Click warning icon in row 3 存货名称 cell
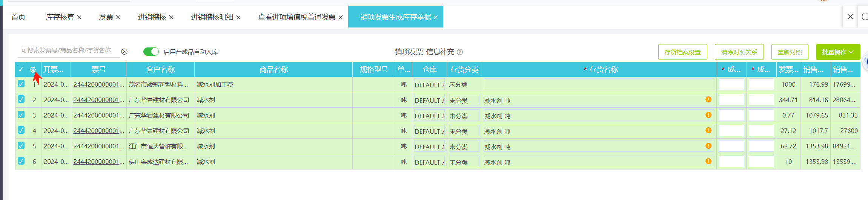Image resolution: width=868 pixels, height=200 pixels. click(708, 115)
